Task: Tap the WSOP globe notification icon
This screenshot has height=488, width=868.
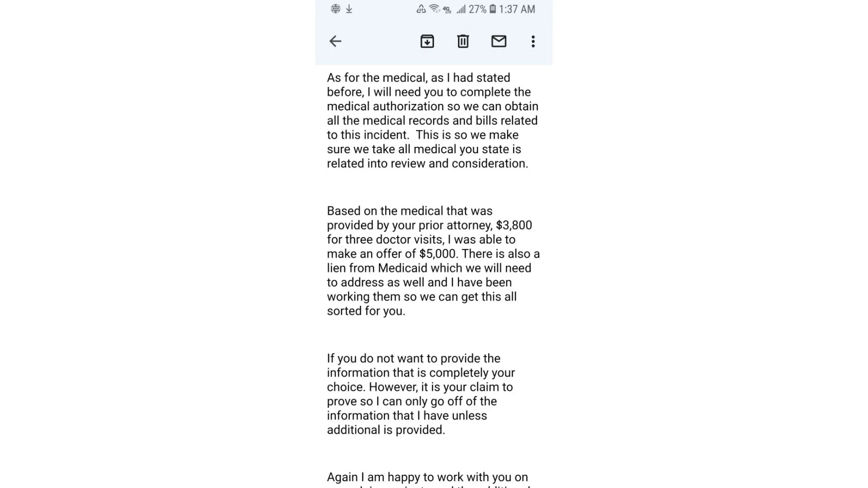Action: 335,9
